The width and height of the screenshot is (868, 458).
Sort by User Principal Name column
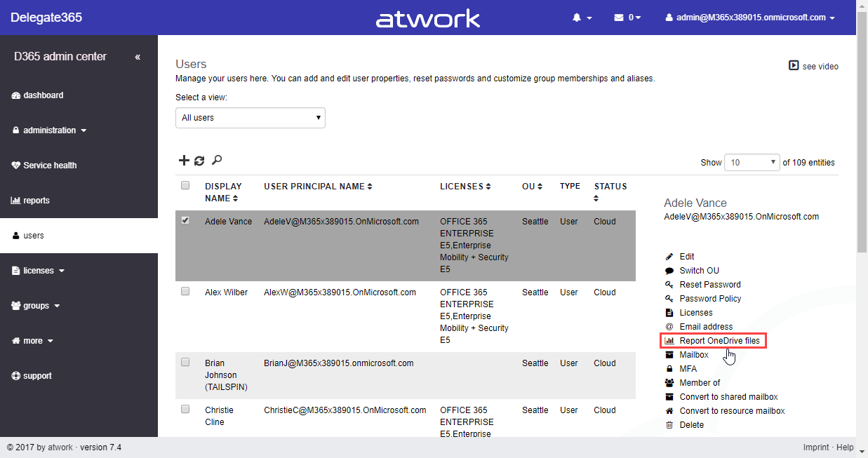(x=318, y=187)
